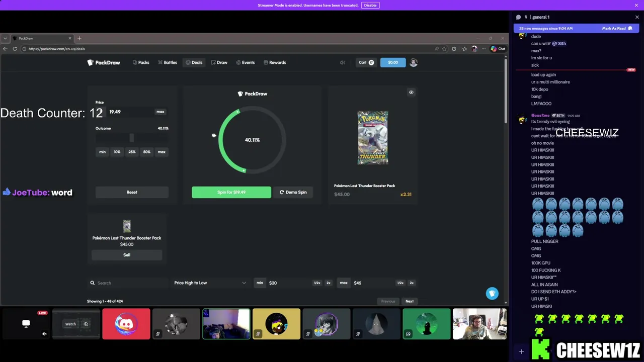Open the Events page in PackDraw nav
The image size is (644, 362).
pos(245,62)
